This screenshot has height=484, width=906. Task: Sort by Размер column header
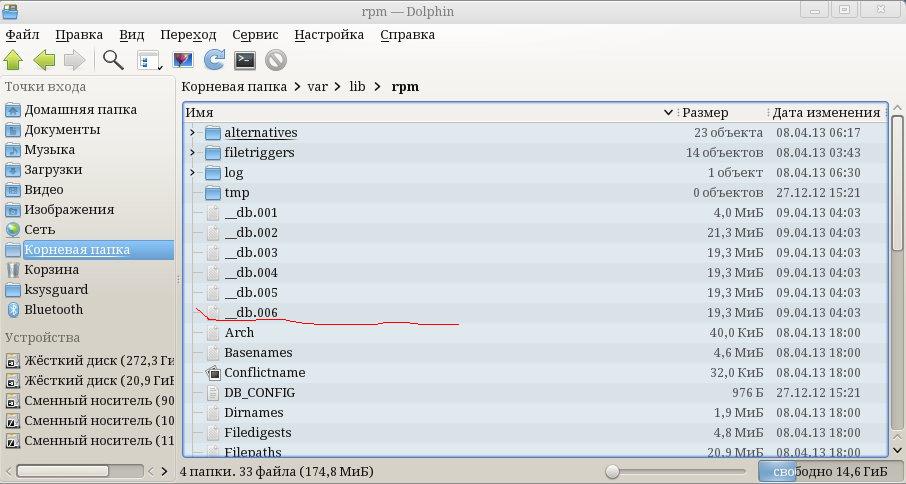722,113
